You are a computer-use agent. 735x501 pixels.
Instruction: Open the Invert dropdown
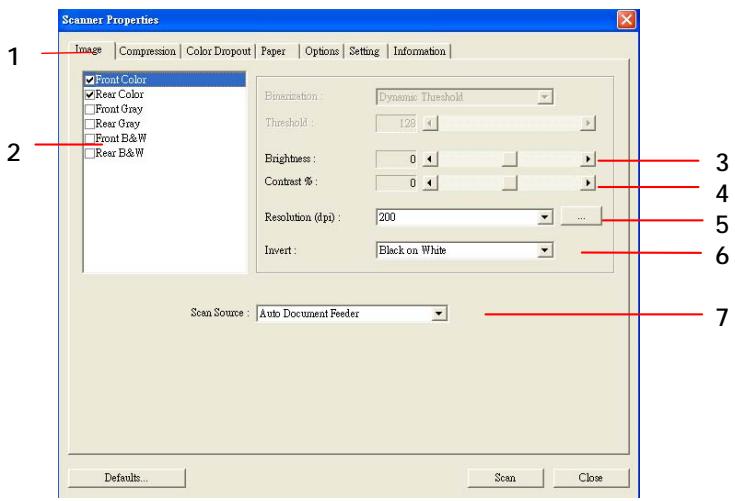tap(545, 250)
